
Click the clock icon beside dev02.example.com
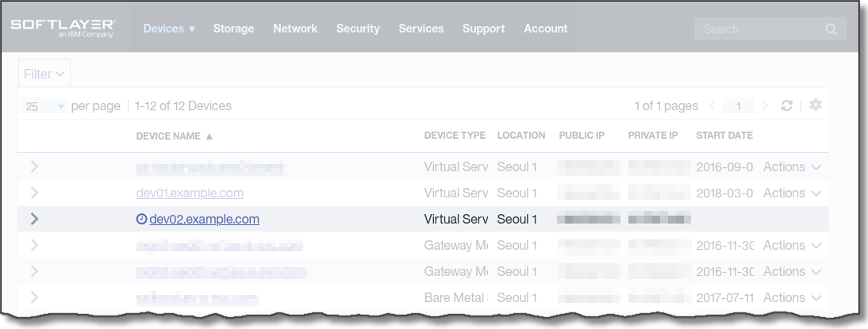pyautogui.click(x=142, y=219)
